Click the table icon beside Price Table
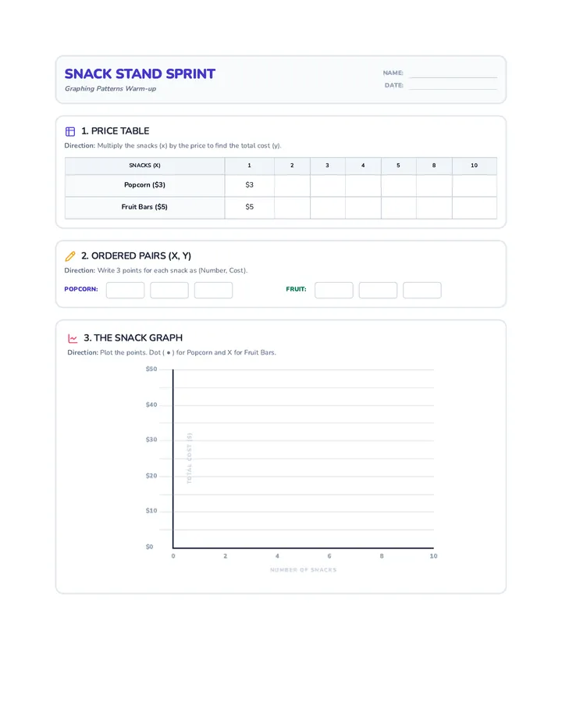Viewport: 562px width, 728px height. 70,131
